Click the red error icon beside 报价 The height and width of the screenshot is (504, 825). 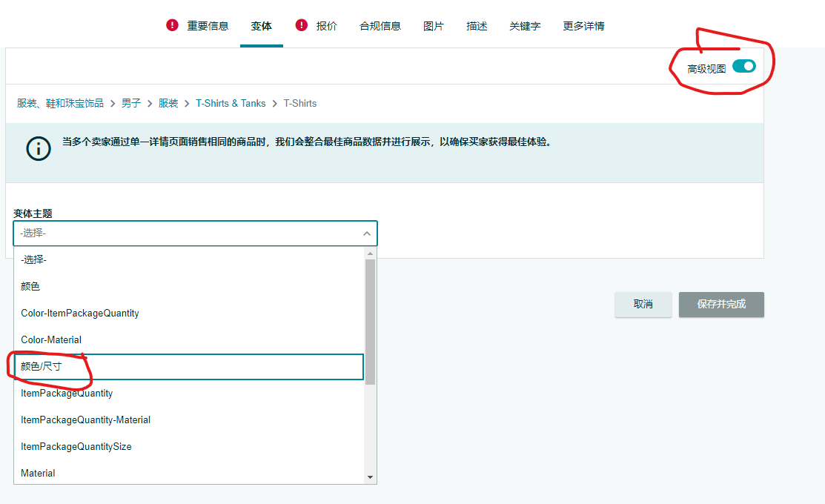[x=302, y=25]
